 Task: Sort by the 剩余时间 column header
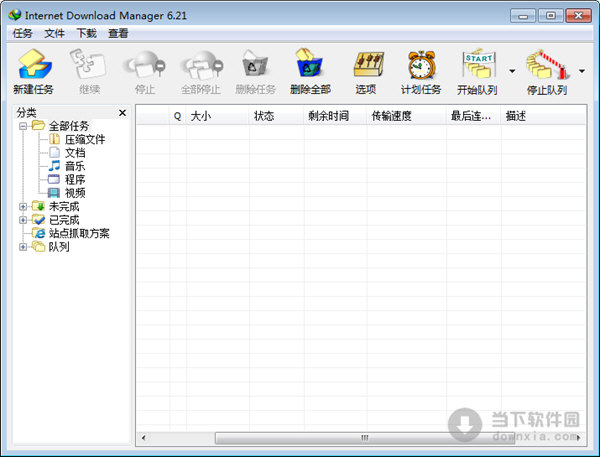[x=336, y=116]
